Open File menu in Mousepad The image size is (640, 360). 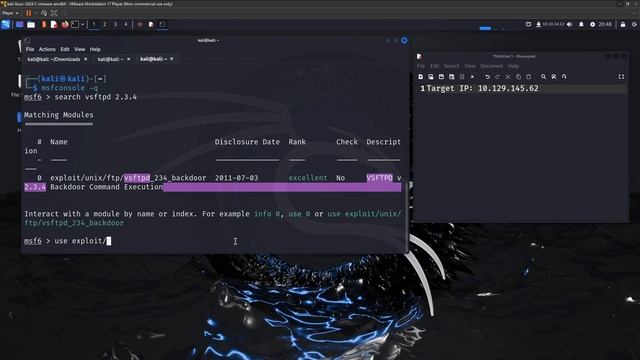421,66
